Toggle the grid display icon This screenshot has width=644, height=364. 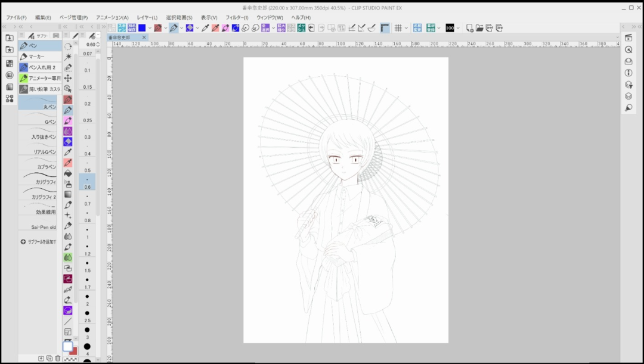click(398, 28)
